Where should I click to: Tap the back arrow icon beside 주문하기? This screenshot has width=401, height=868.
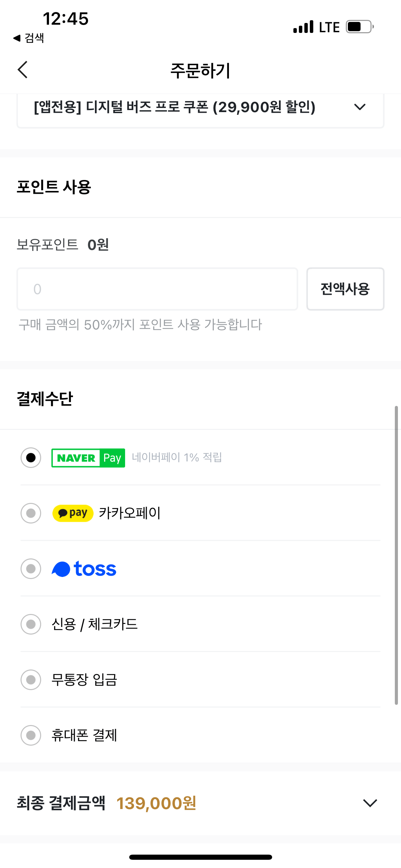[x=23, y=70]
